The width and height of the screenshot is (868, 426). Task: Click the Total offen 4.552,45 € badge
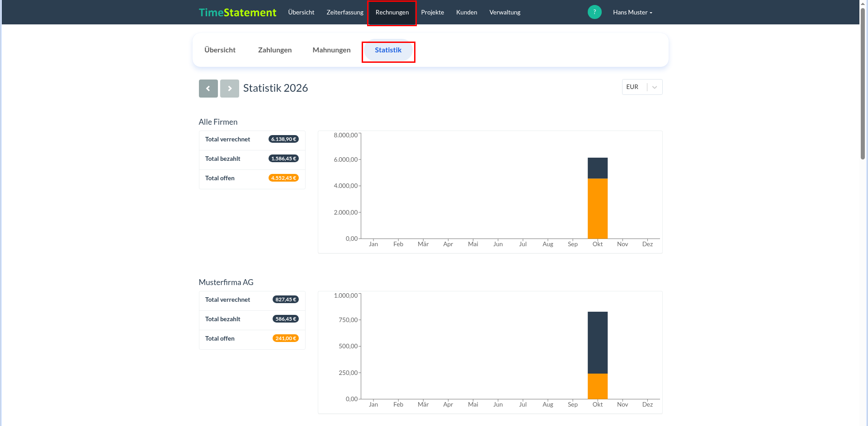[x=283, y=178]
